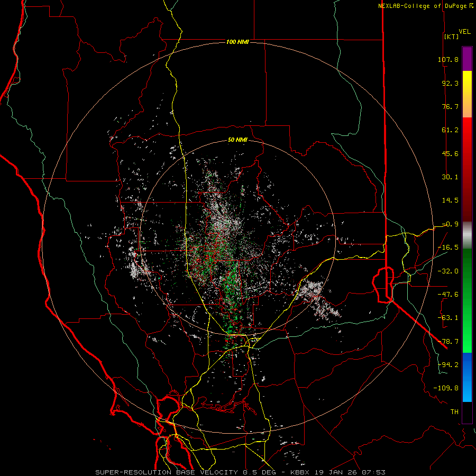Click the blue segment of the color bar
This screenshot has width=476, height=476.
[467, 377]
